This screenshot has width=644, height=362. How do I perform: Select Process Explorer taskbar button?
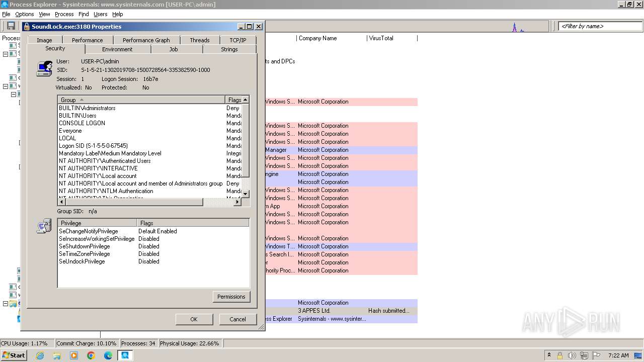pyautogui.click(x=125, y=355)
